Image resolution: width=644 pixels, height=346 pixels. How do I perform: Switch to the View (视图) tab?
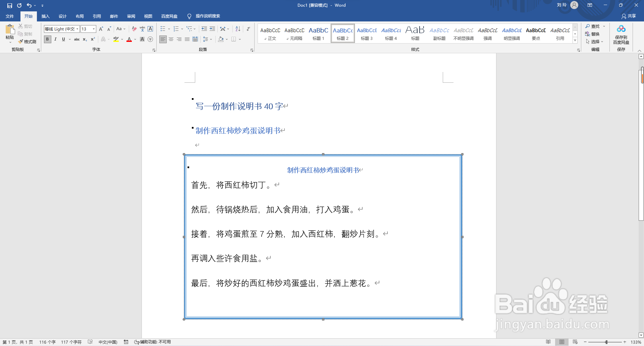148,16
